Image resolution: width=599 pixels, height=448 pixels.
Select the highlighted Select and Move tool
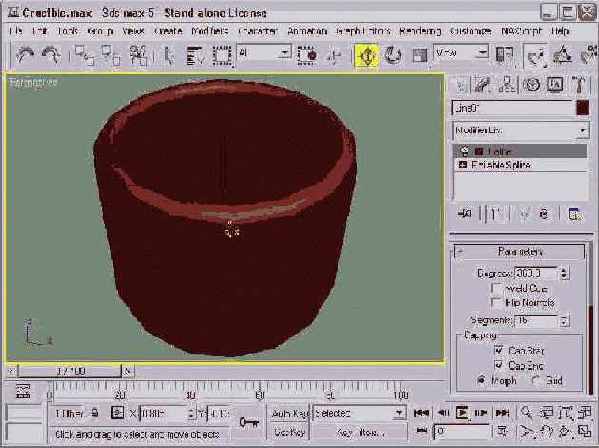click(x=366, y=56)
